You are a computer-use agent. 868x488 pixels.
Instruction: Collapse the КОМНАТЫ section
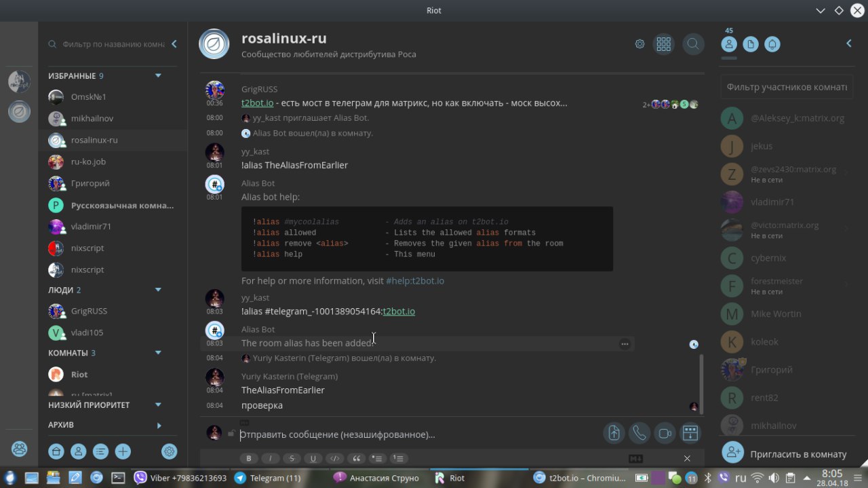158,353
